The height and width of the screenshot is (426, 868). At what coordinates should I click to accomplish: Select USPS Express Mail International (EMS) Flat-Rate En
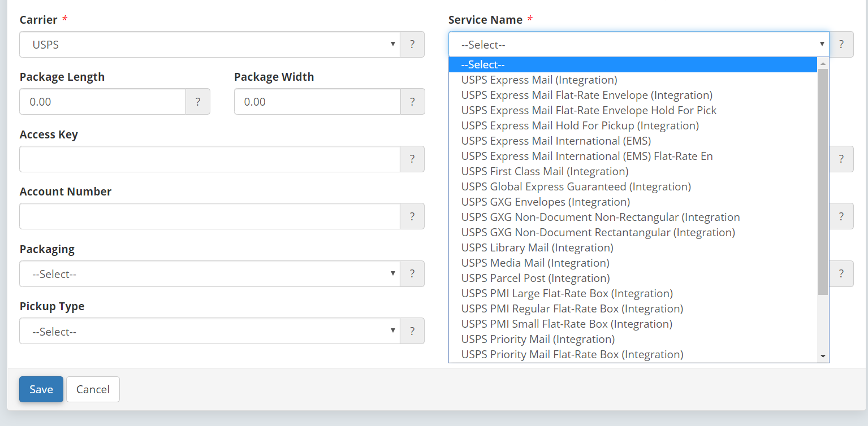pyautogui.click(x=633, y=156)
